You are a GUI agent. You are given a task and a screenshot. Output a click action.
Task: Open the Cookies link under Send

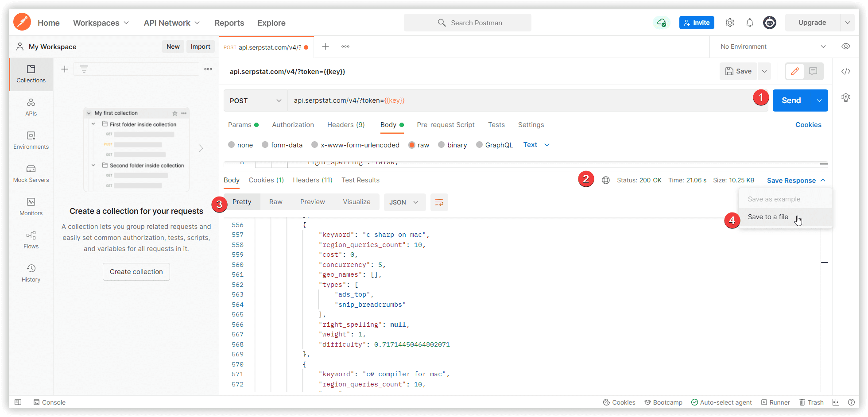pyautogui.click(x=808, y=125)
